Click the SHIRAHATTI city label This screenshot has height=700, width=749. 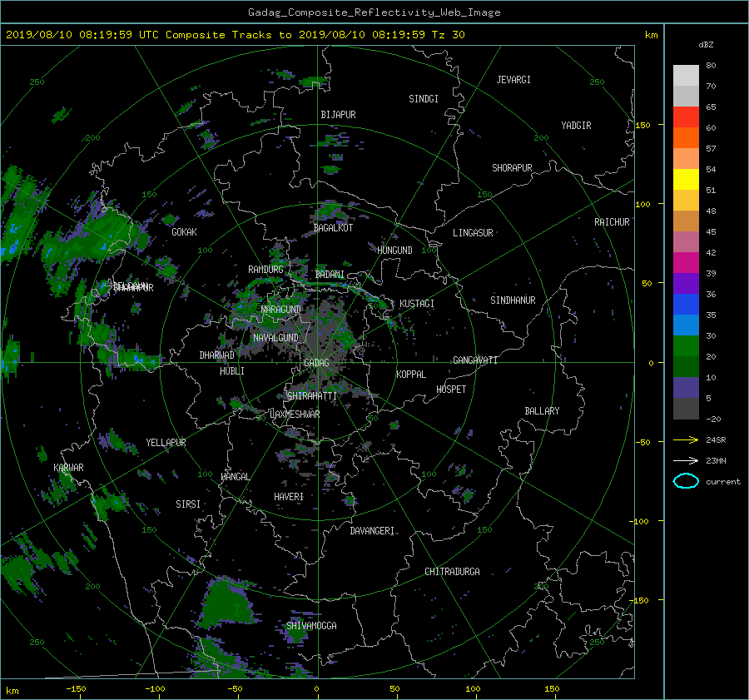312,396
